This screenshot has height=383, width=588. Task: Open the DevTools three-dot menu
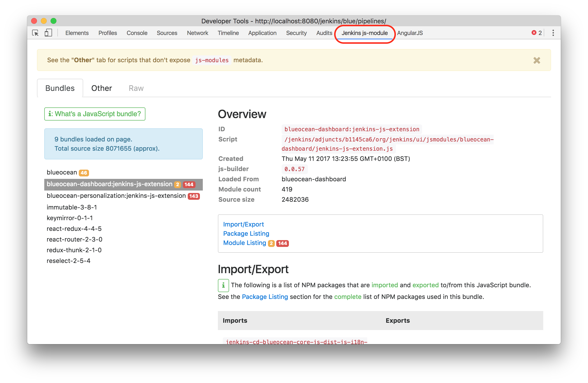coord(553,33)
